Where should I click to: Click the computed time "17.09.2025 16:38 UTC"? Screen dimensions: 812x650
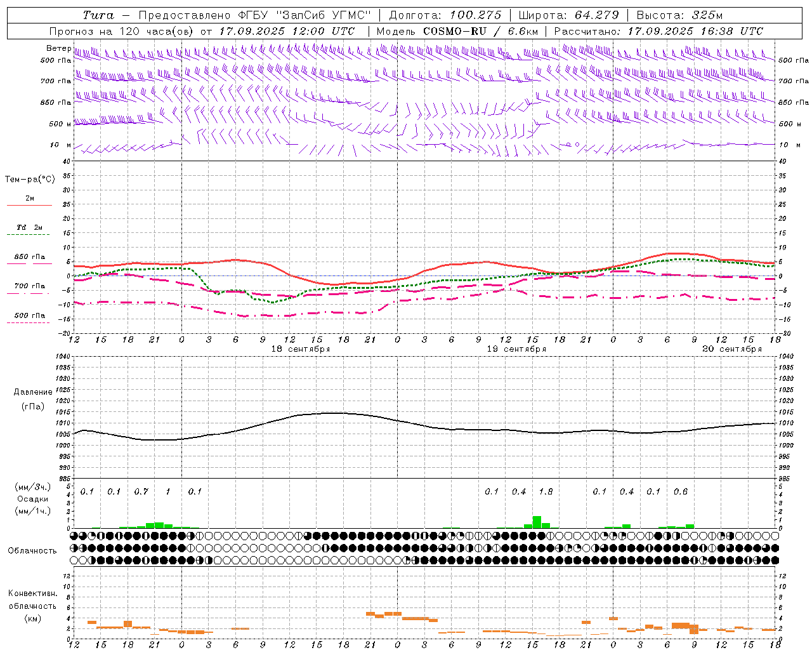pos(695,31)
